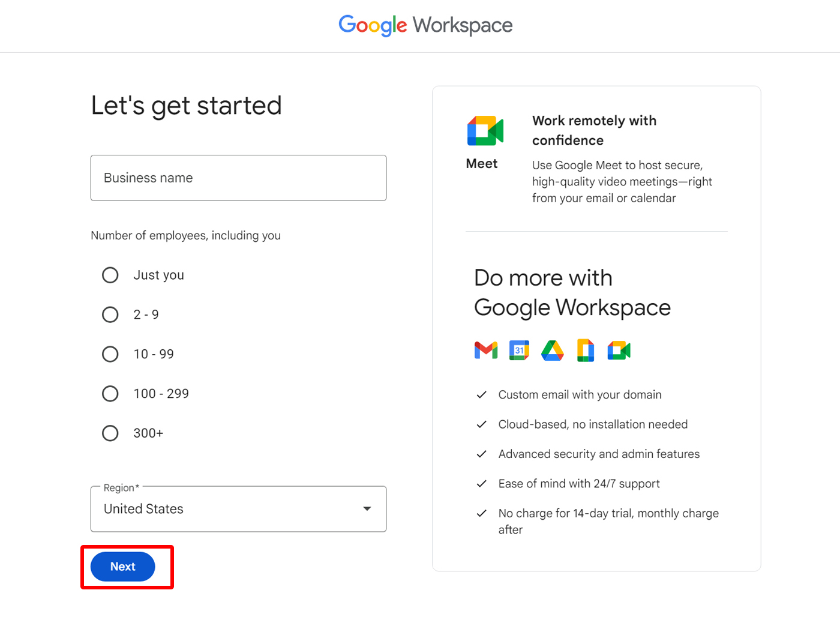
Task: Select the 300+ employees radio button
Action: click(110, 433)
